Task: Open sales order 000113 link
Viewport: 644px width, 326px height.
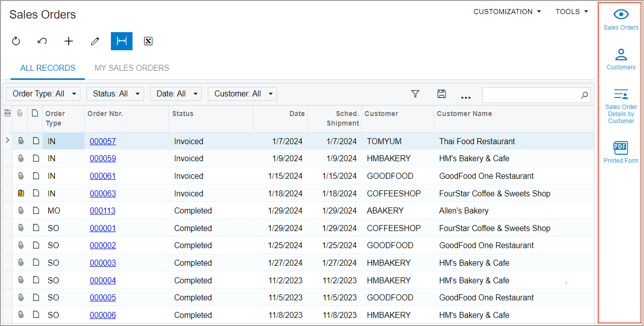Action: click(x=102, y=211)
